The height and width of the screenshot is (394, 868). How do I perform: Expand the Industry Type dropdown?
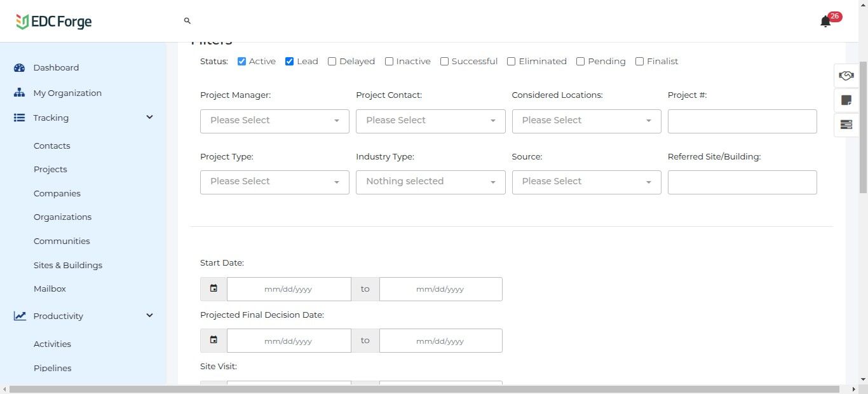coord(430,182)
